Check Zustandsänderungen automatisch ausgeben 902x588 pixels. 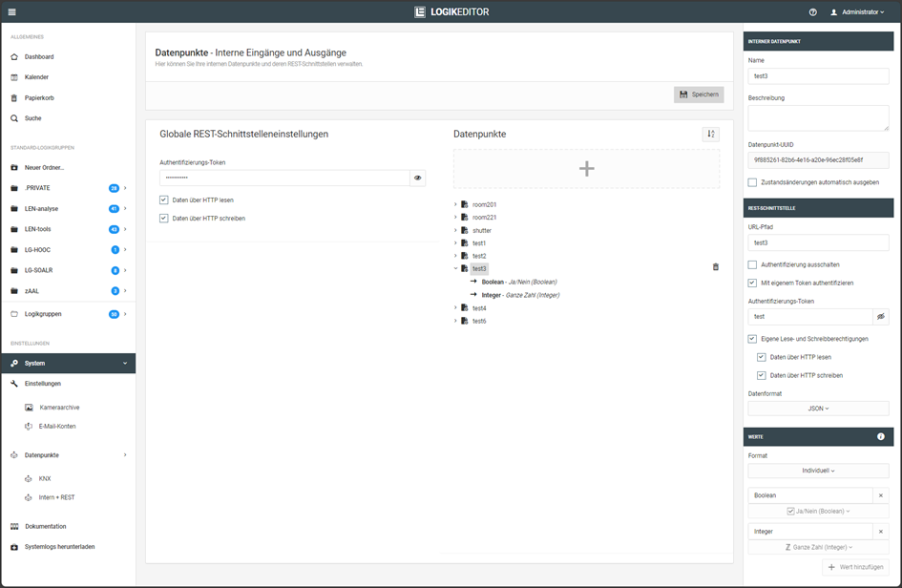click(753, 182)
